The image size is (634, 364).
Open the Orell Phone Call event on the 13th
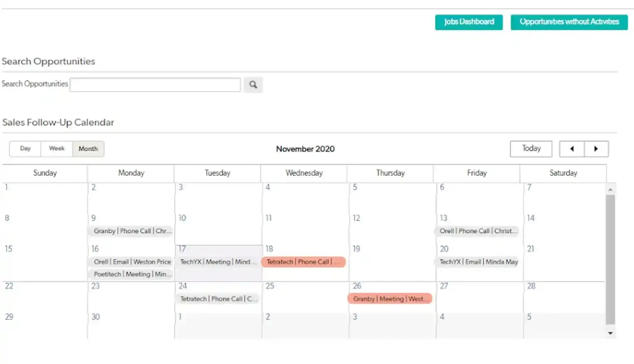point(477,231)
